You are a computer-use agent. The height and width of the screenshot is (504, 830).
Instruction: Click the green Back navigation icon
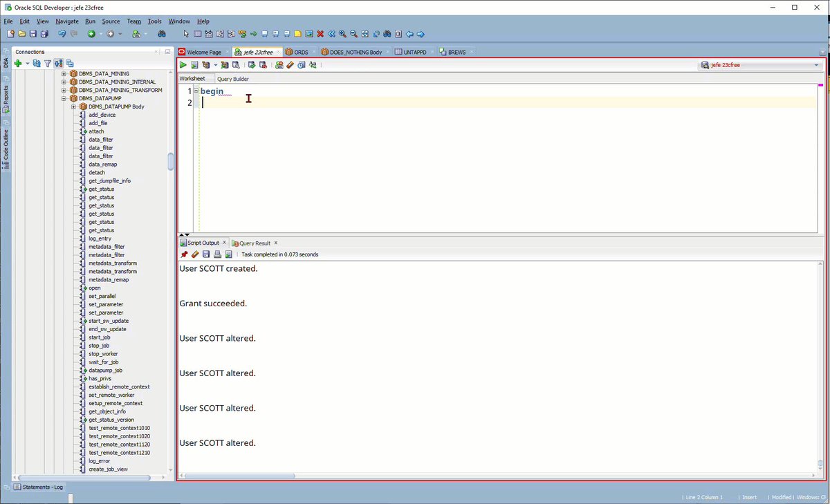[x=91, y=34]
